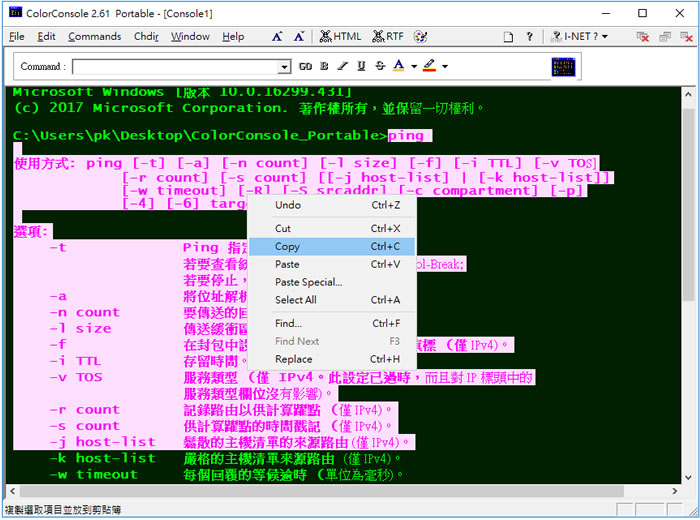The height and width of the screenshot is (520, 700).
Task: Click the cascade windows icon in toolbar
Action: pyautogui.click(x=665, y=37)
